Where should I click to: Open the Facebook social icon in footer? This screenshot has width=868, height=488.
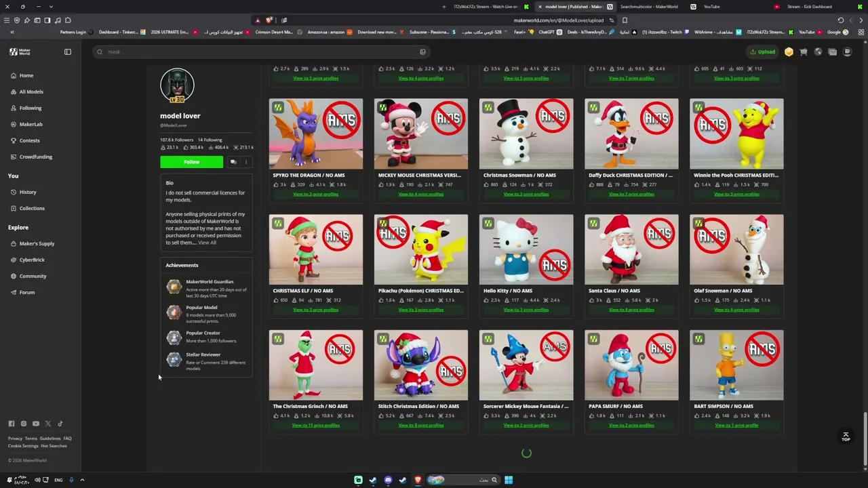pos(12,424)
